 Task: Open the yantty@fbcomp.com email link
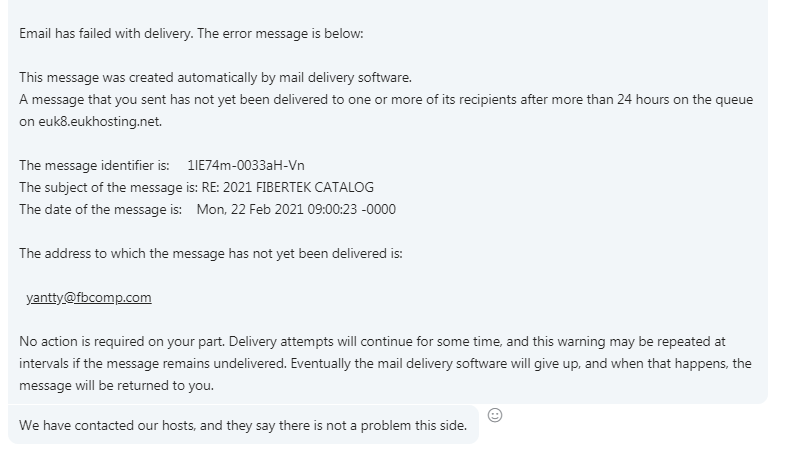coord(89,297)
